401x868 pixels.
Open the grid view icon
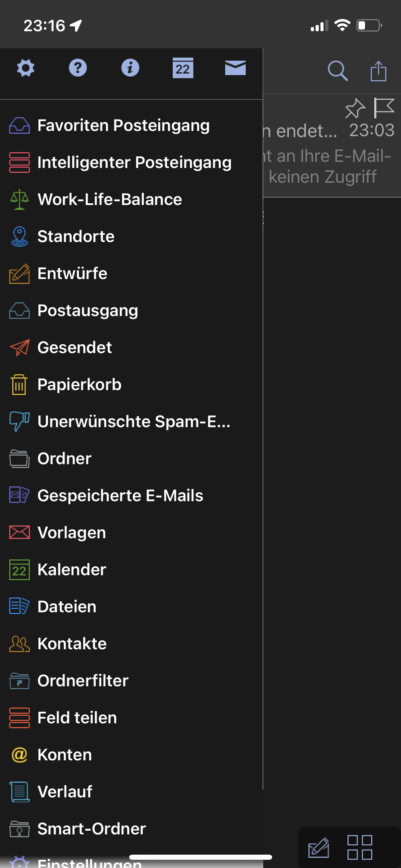pyautogui.click(x=360, y=847)
